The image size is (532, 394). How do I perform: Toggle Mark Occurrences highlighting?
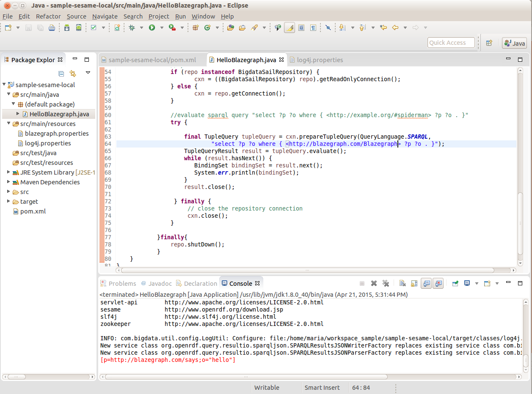[289, 27]
